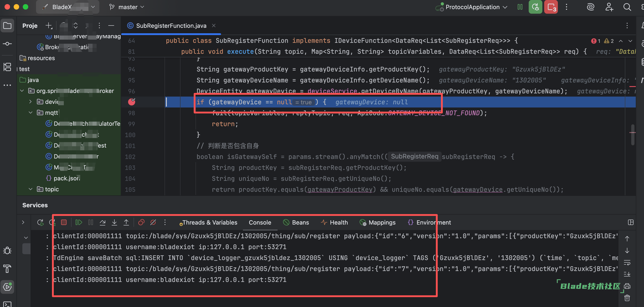Select pack.json in the project tree
Viewport: 644px width, 307px height.
click(x=67, y=178)
